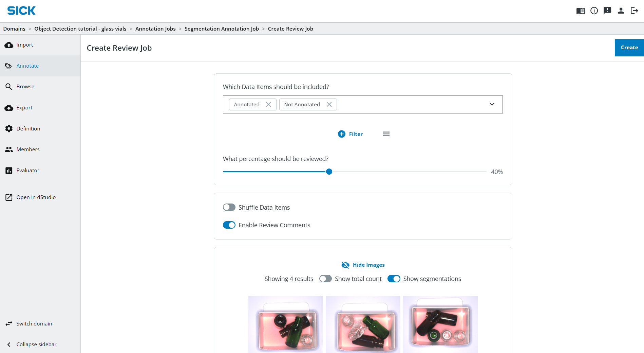Screen dimensions: 644x353
Task: Open the documentation book icon
Action: (x=580, y=11)
